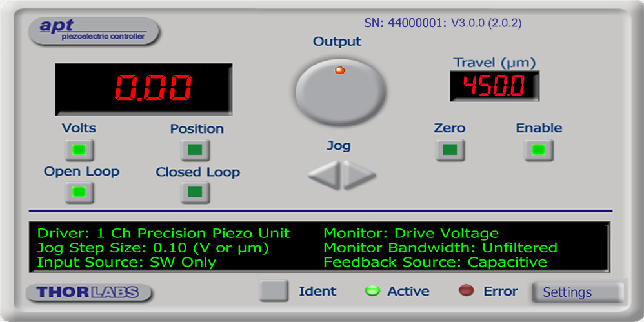Click the 'Travel (µm)' label
Viewport: 644px width, 322px height.
(x=494, y=63)
